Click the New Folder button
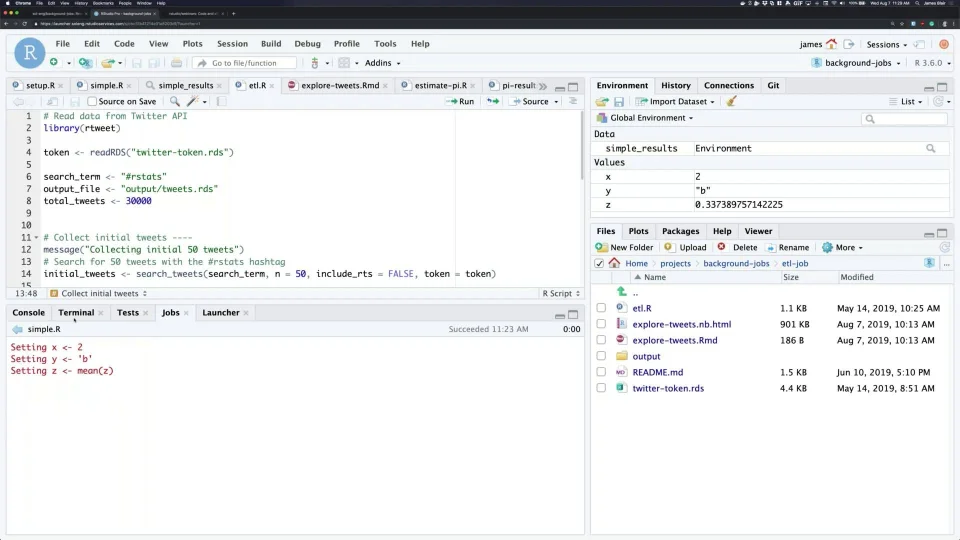The image size is (960, 540). click(624, 247)
